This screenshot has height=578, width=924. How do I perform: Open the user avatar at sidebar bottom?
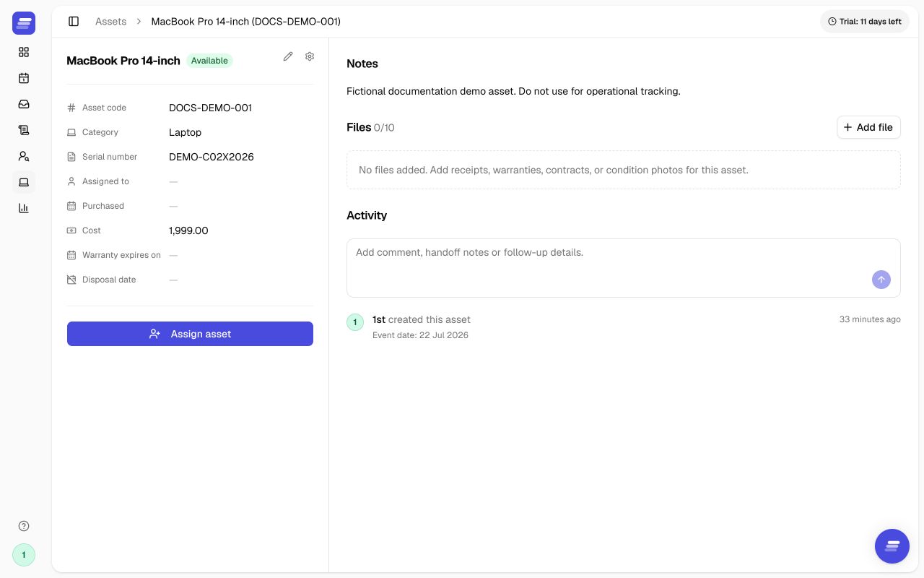(x=24, y=555)
